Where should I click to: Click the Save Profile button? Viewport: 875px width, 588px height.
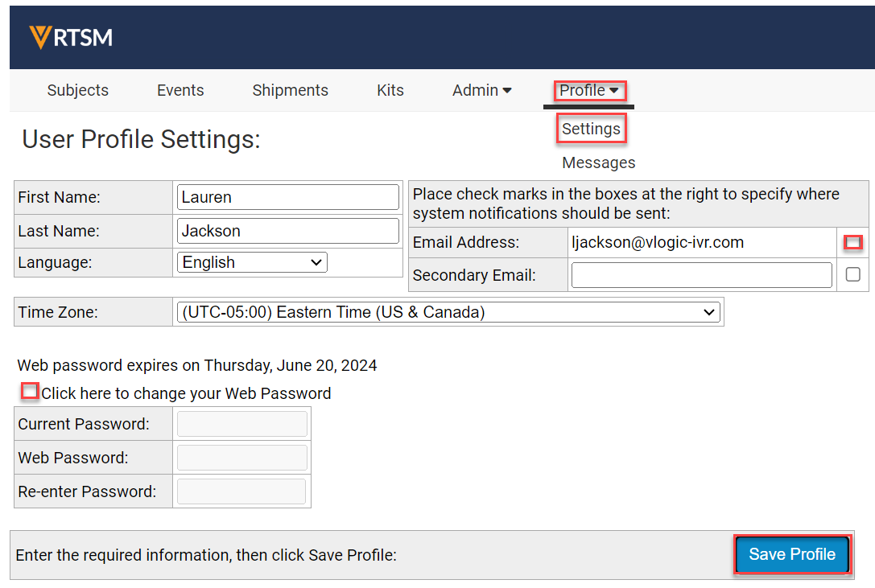click(x=791, y=554)
